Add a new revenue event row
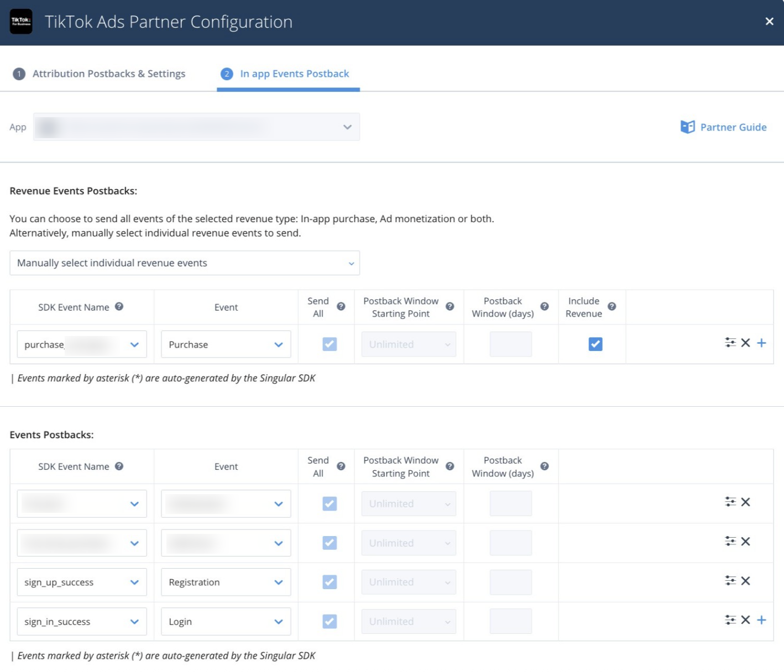The height and width of the screenshot is (672, 784). (x=761, y=343)
